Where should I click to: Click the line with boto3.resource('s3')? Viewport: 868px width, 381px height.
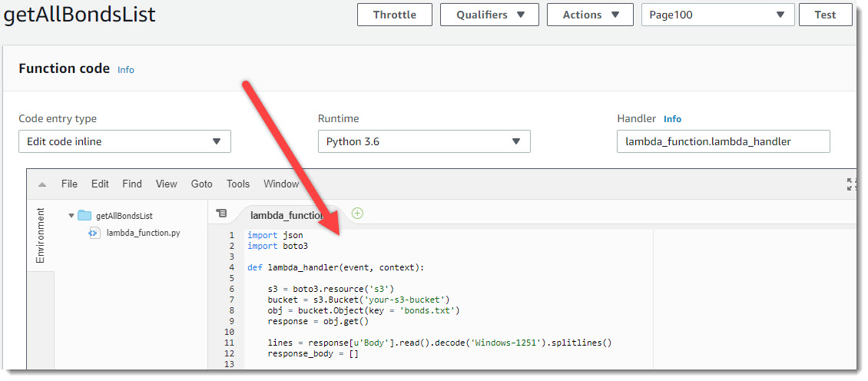331,289
